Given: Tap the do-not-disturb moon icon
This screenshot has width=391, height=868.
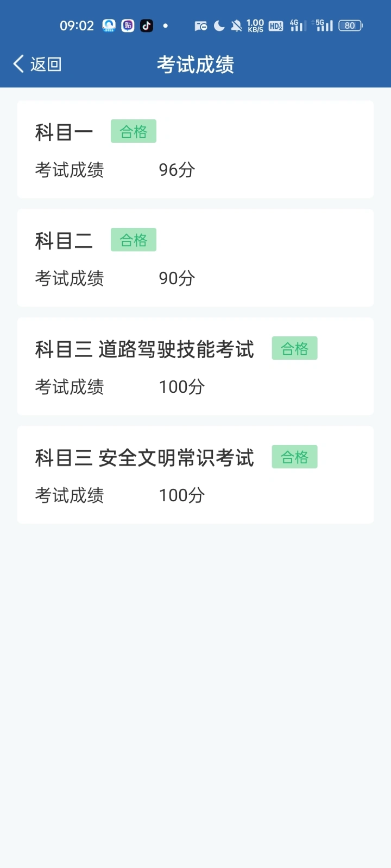Looking at the screenshot, I should tap(219, 25).
